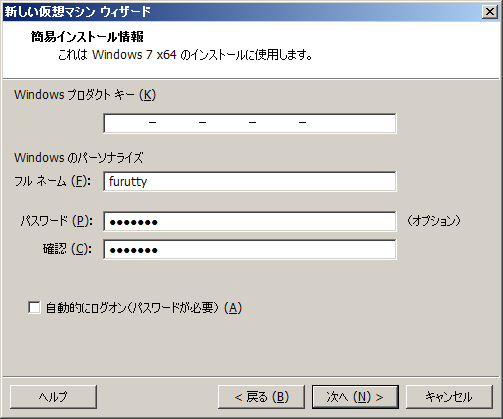Screen dimensions: 503x419
Task: Click the 自動的にログオン(パスワードが必要) label text
Action: pos(144,307)
